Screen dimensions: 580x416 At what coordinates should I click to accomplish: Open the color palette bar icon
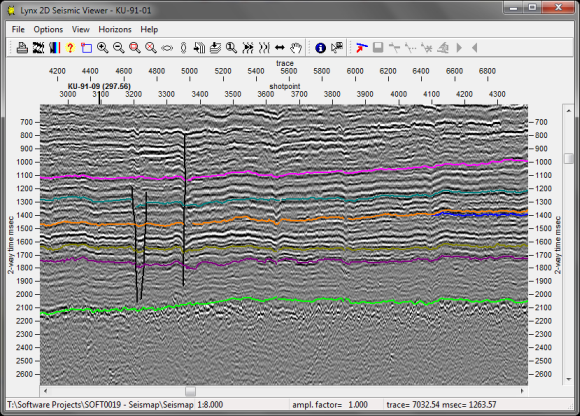pos(54,48)
